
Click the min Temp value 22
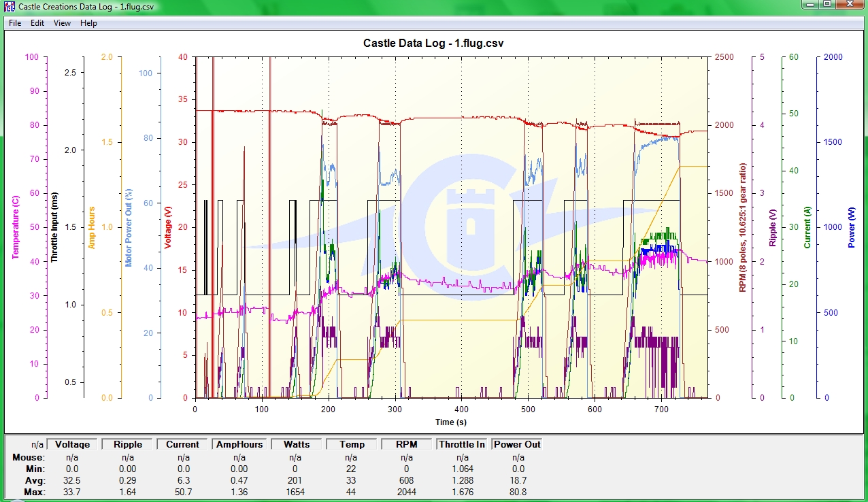tap(352, 469)
